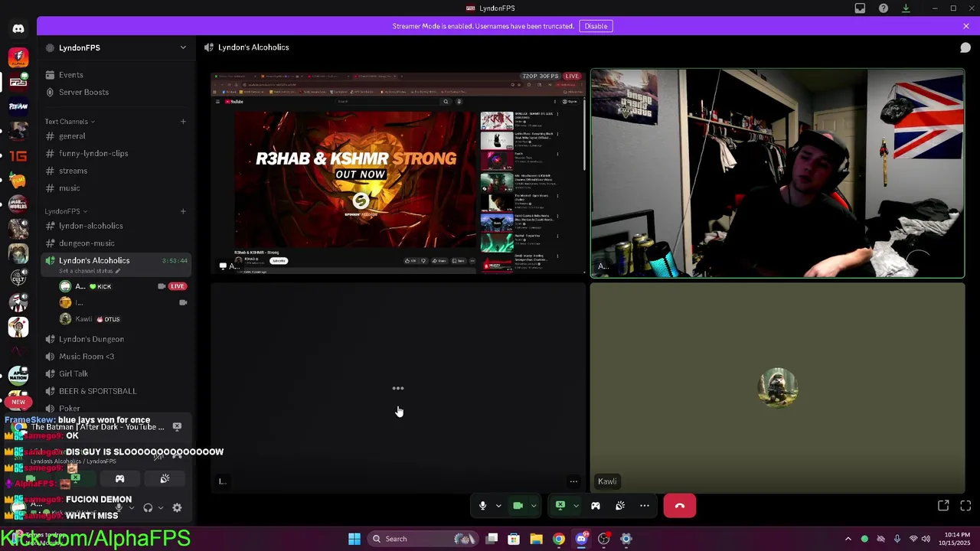Image resolution: width=980 pixels, height=551 pixels.
Task: Open Microsoft Store from taskbar
Action: [514, 539]
